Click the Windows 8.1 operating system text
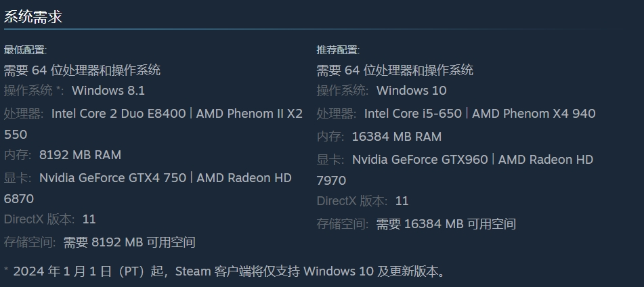Screen dimensions: 644x287 coord(108,91)
